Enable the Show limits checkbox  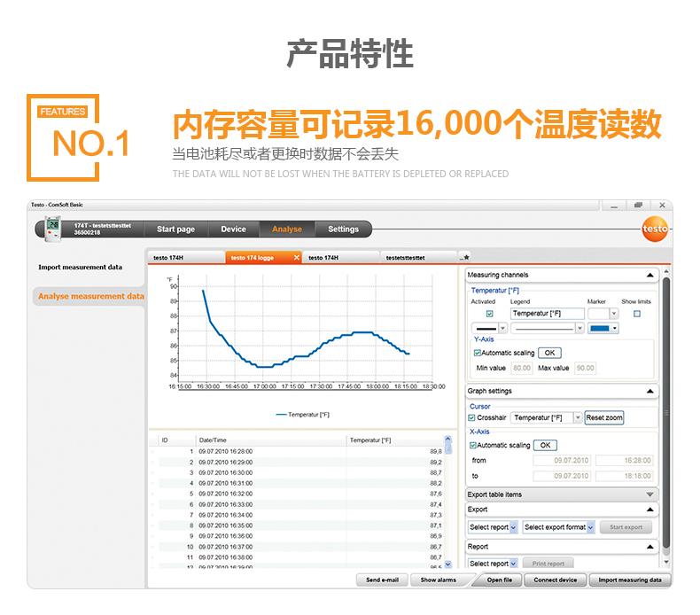pos(637,314)
